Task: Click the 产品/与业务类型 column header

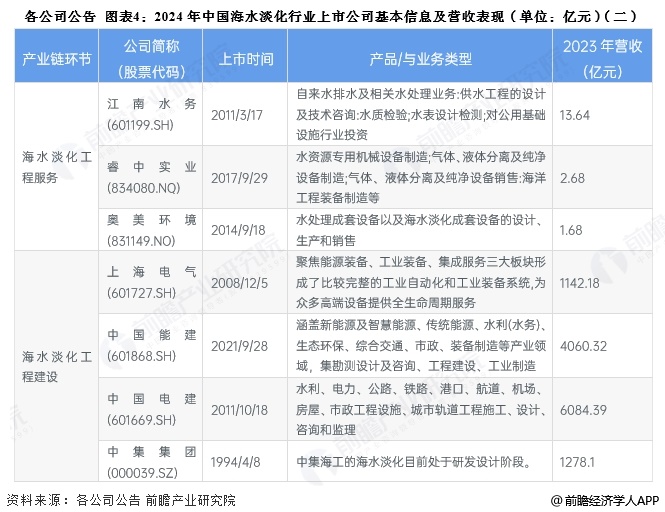Action: click(420, 56)
